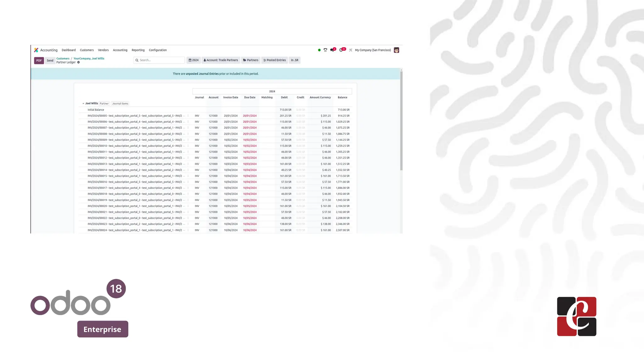The height and width of the screenshot is (362, 644).
Task: Open the 2024 date period filter
Action: (x=193, y=60)
